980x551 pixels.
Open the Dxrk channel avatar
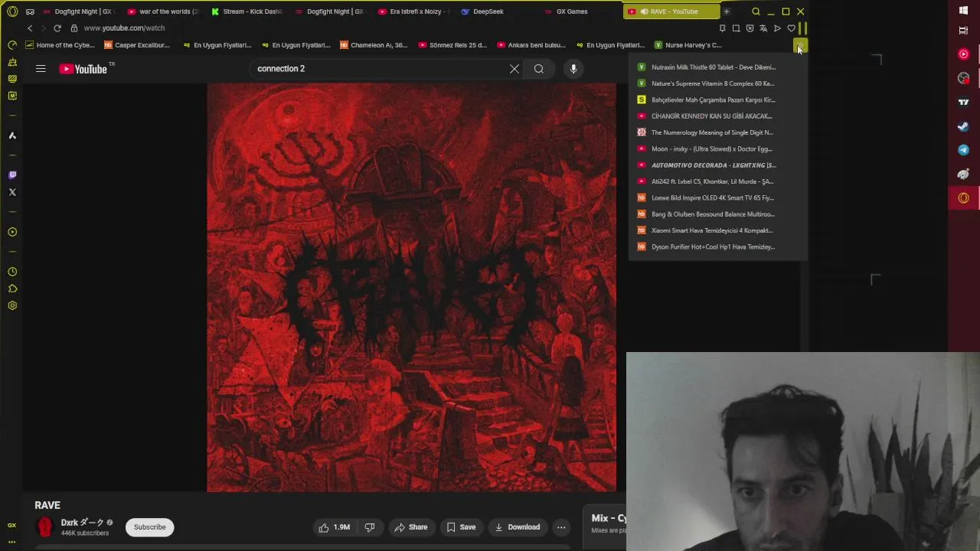tap(45, 527)
